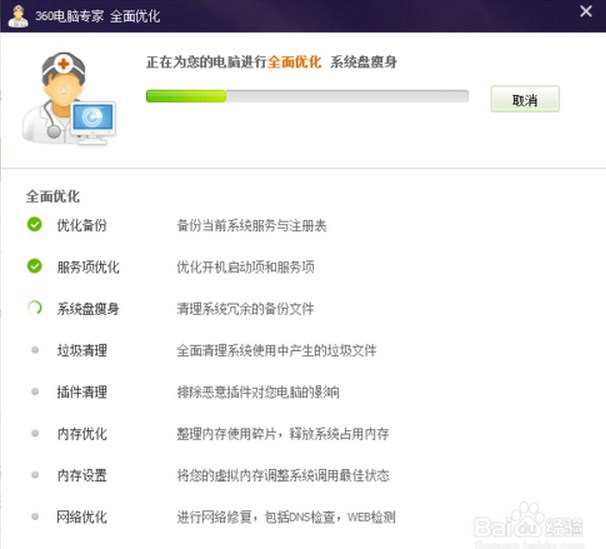Click gray dot beside 内存优化

tap(35, 433)
